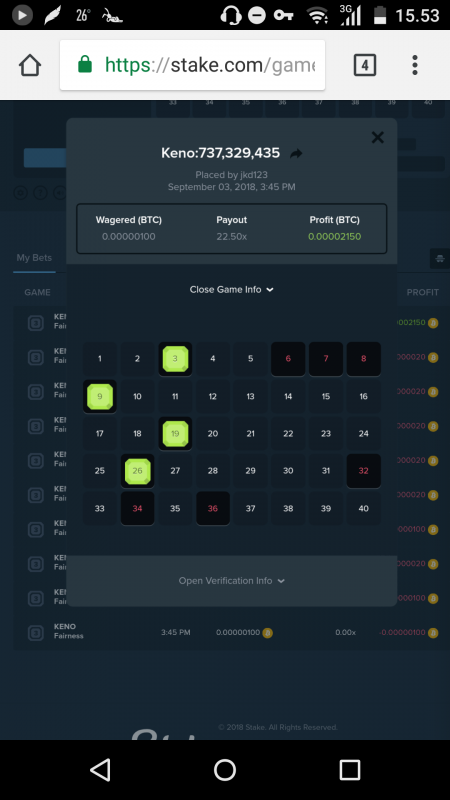Viewport: 450px width, 800px height.
Task: Tap the red Keno tile 8
Action: click(364, 359)
